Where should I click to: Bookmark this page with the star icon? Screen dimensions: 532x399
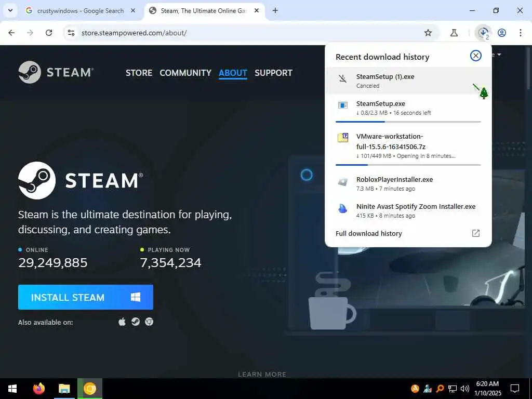[428, 33]
